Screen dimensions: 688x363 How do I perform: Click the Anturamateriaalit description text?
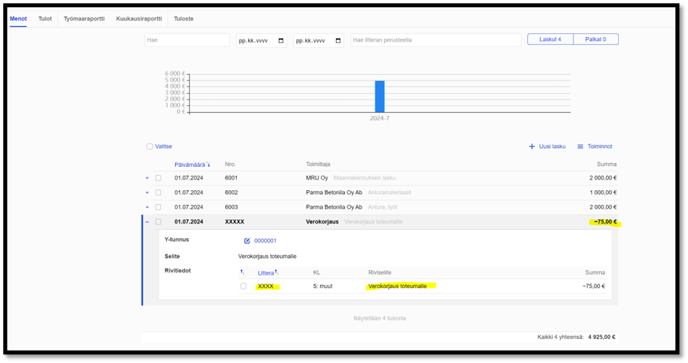[389, 193]
